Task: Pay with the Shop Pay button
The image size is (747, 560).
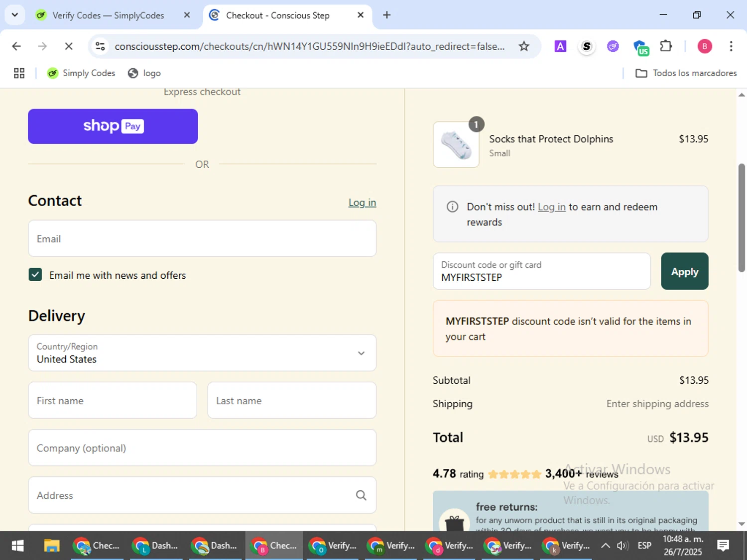Action: (113, 126)
